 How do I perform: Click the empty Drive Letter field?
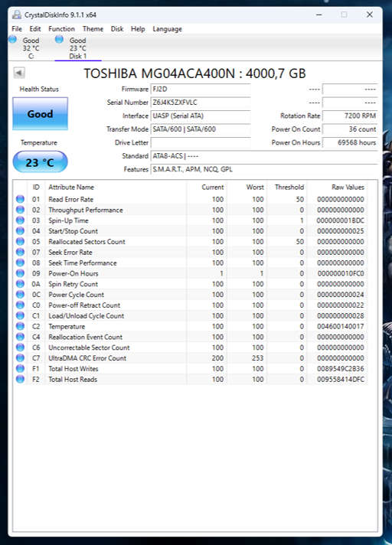(x=201, y=142)
